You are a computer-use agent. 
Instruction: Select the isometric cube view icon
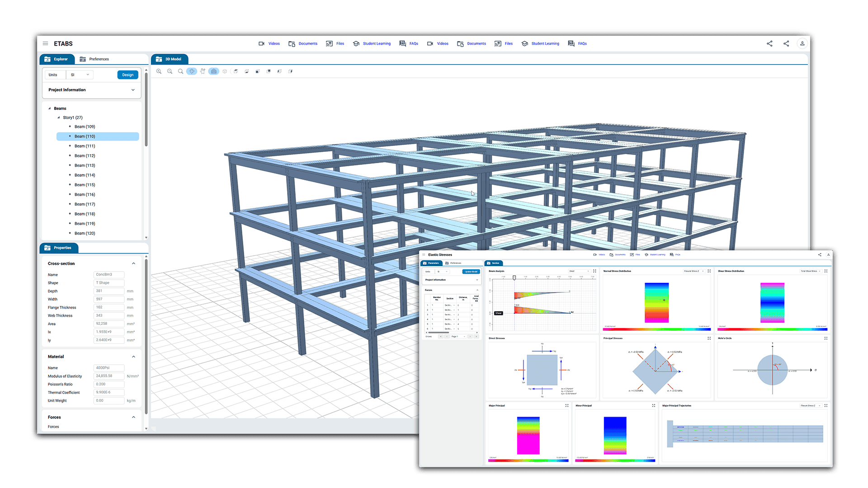[x=225, y=71]
